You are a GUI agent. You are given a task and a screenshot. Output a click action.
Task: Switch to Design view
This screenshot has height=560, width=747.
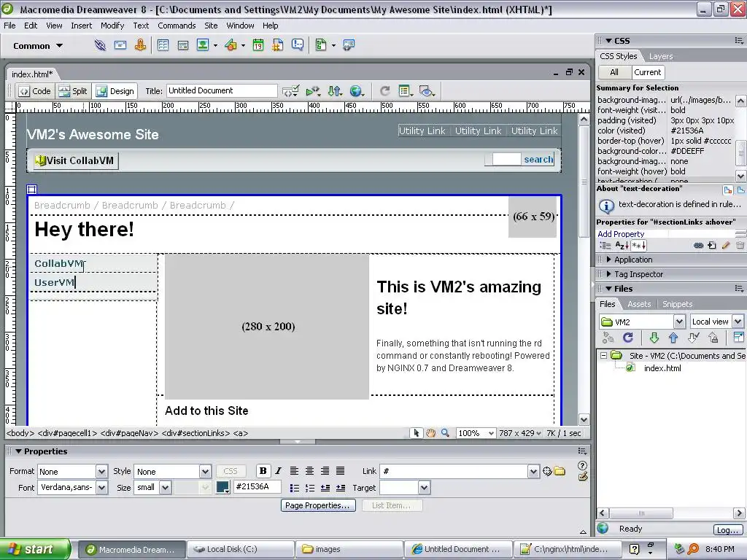point(115,91)
